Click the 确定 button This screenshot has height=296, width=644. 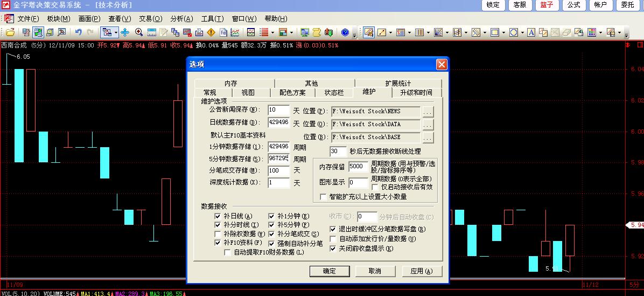pos(329,271)
